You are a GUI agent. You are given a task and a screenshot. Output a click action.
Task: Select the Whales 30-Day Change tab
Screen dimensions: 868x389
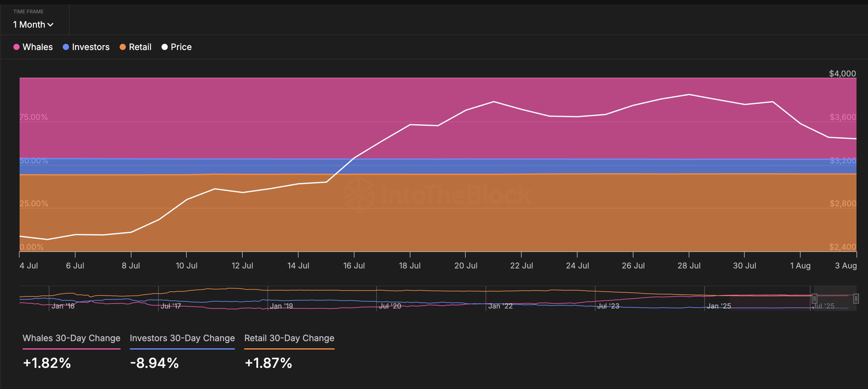pyautogui.click(x=71, y=338)
